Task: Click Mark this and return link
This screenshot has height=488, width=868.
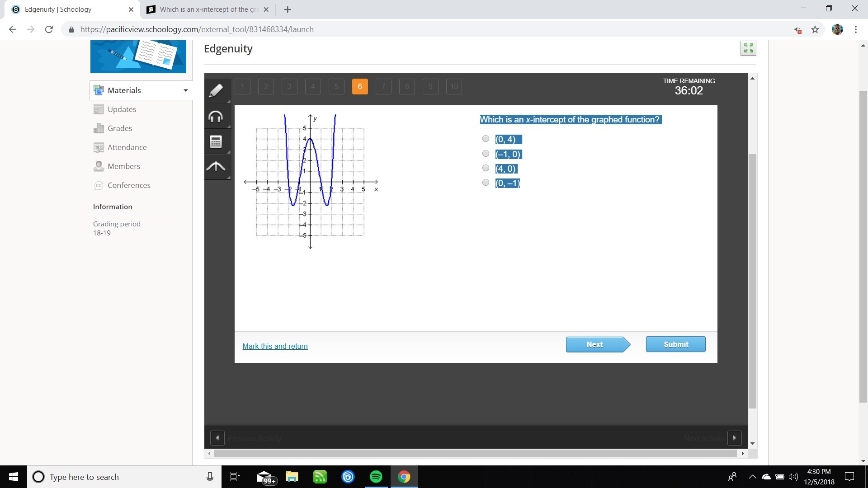Action: (275, 346)
